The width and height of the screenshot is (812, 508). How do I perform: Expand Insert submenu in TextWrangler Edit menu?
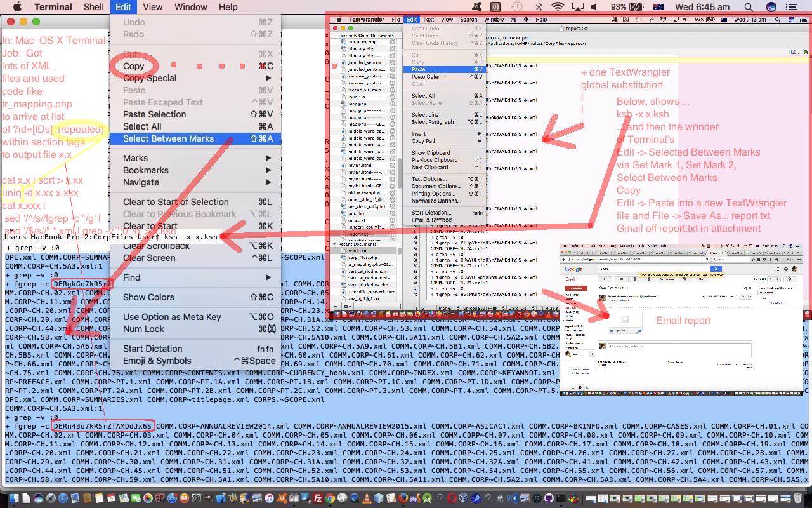(x=445, y=134)
